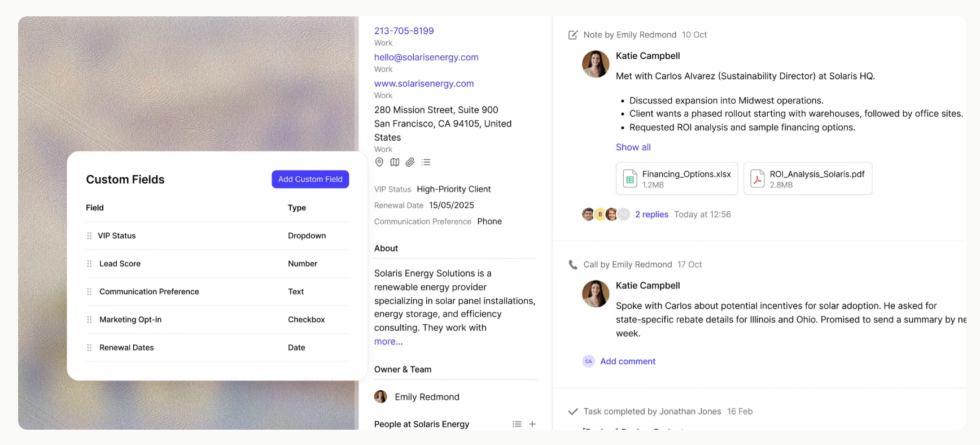Viewport: 980px width, 445px height.
Task: Click the VIP Status value High-Priority Client
Action: (x=453, y=189)
